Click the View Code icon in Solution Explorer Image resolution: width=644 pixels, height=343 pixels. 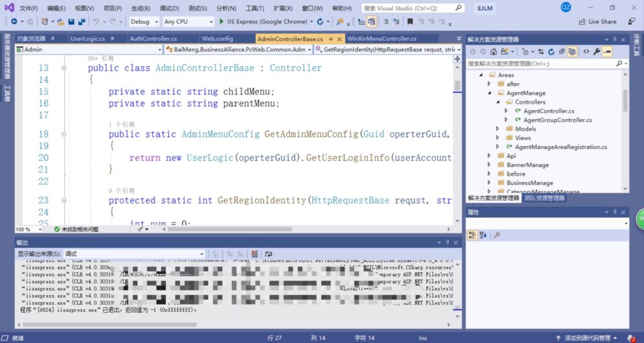point(586,52)
